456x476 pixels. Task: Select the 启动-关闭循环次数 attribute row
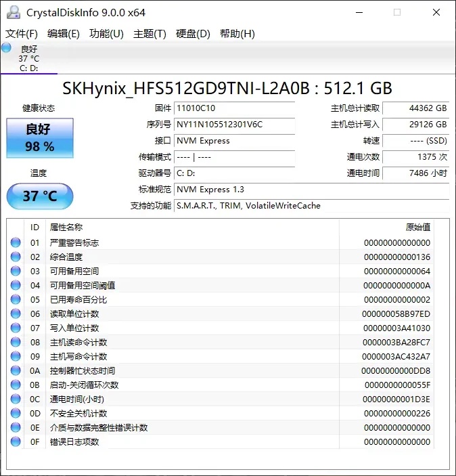pyautogui.click(x=221, y=385)
